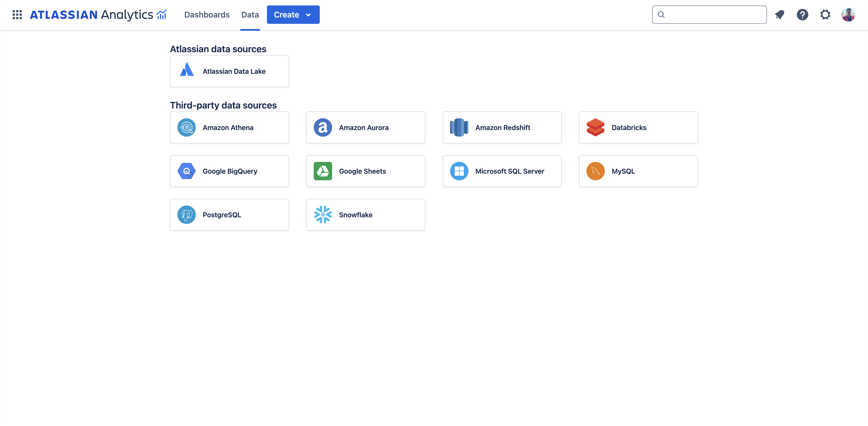Click the Third-party data sources heading

coord(223,105)
